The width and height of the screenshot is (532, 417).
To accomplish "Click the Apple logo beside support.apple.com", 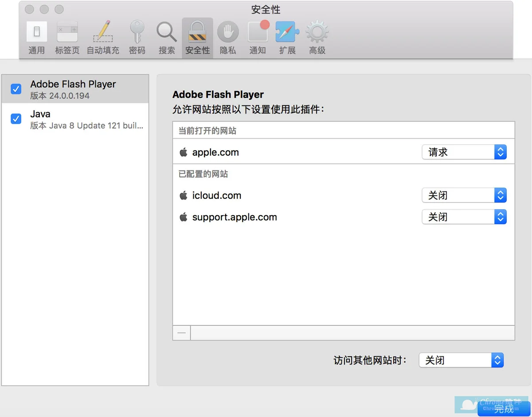I will pyautogui.click(x=184, y=217).
